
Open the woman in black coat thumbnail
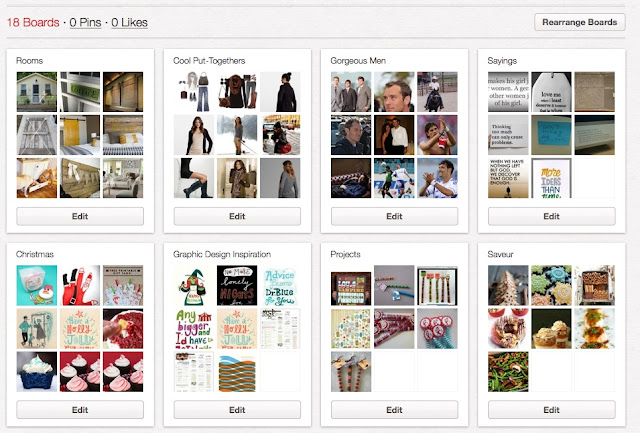280,92
